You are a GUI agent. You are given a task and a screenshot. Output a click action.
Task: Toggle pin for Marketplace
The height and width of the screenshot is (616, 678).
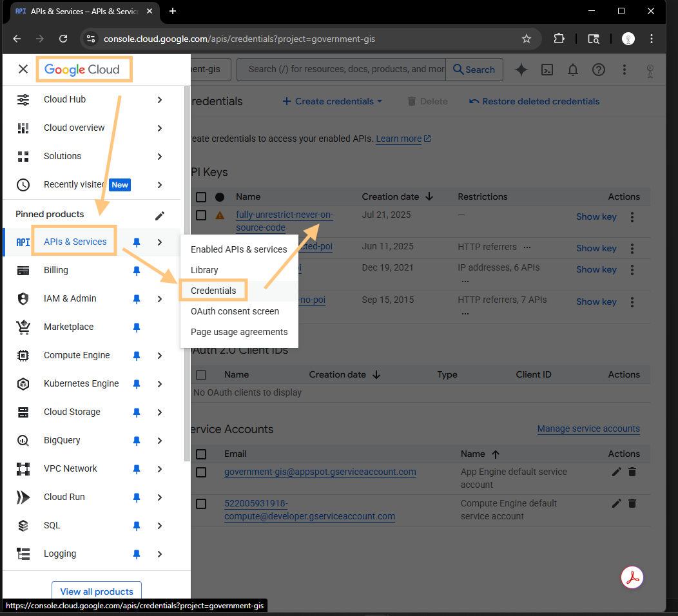click(137, 327)
